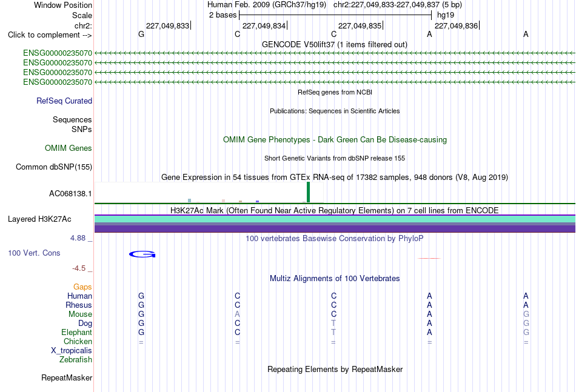The image size is (576, 392).
Task: Click the 100 Vert. Cons label
Action: [x=34, y=253]
